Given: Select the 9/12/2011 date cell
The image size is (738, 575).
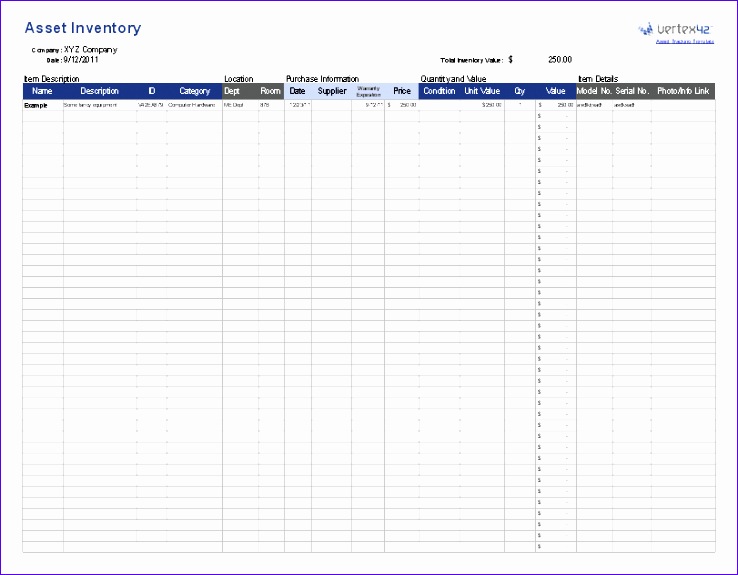Looking at the screenshot, I should point(81,60).
